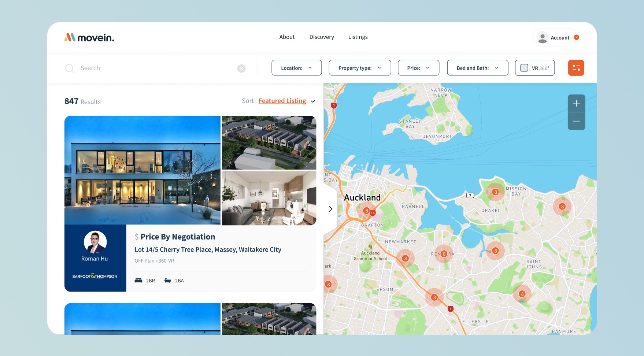644x356 pixels.
Task: Click the Featured Listing sort link
Action: pyautogui.click(x=282, y=101)
